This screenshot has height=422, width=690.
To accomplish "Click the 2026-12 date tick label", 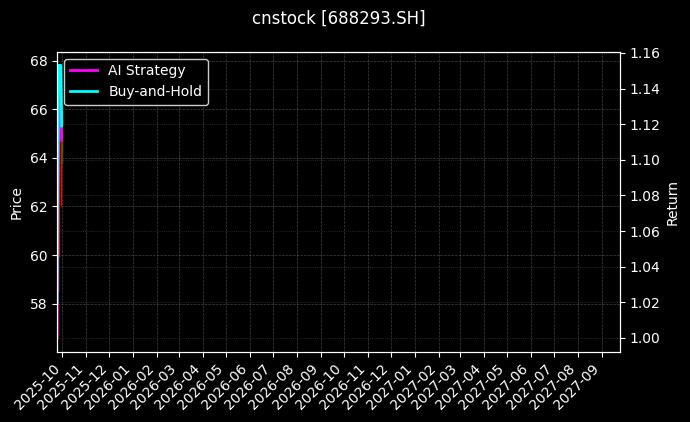I will click(x=371, y=383).
